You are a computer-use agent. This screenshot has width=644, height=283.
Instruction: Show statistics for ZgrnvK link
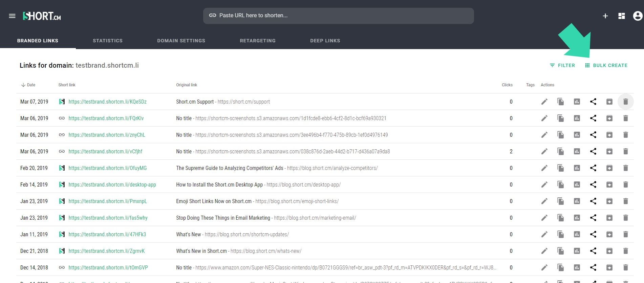point(577,251)
